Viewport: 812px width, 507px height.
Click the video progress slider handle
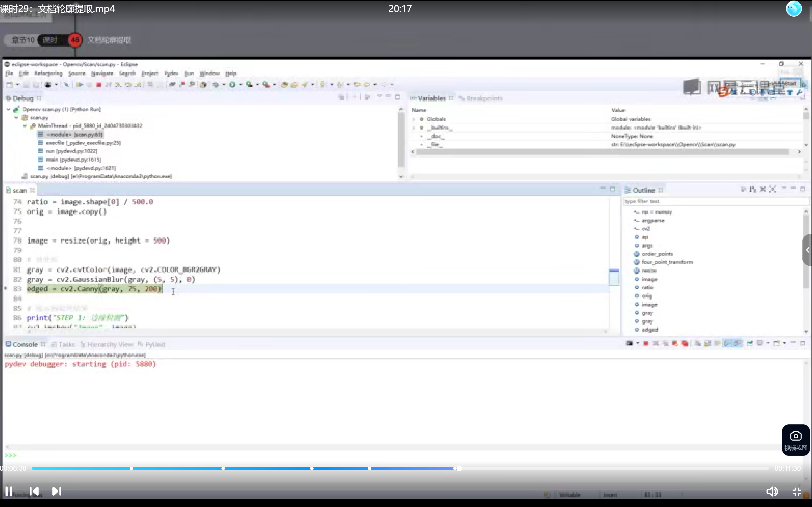click(459, 468)
